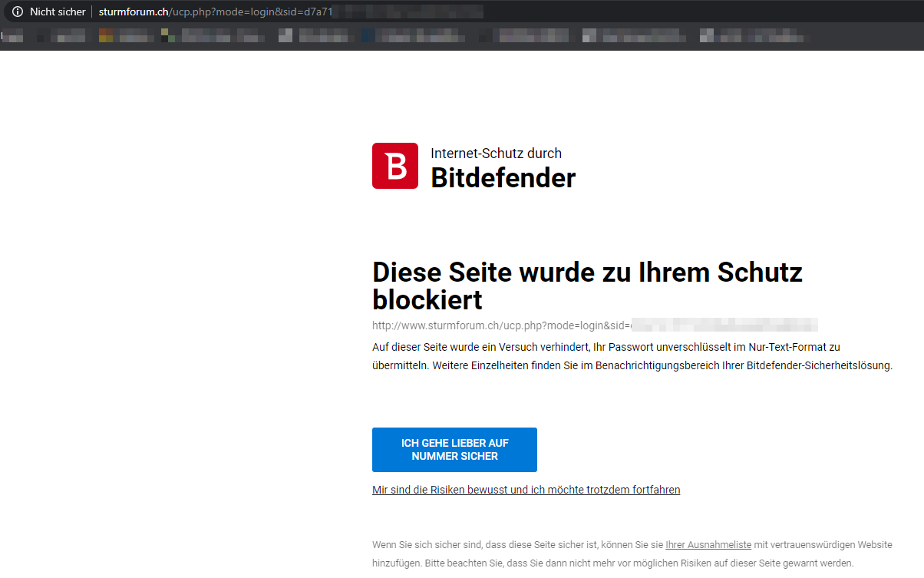This screenshot has width=924, height=578.
Task: Click the red Bitdefender logo
Action: coord(395,166)
